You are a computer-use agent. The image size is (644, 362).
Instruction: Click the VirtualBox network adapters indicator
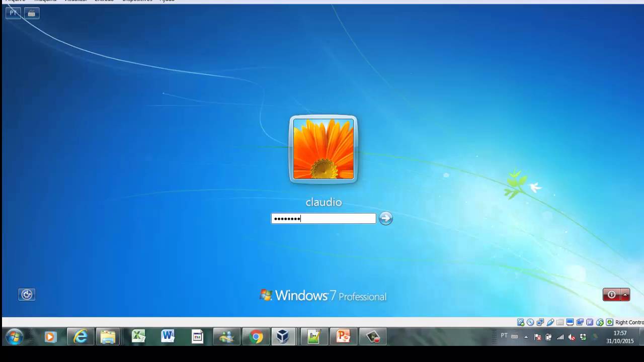540,322
